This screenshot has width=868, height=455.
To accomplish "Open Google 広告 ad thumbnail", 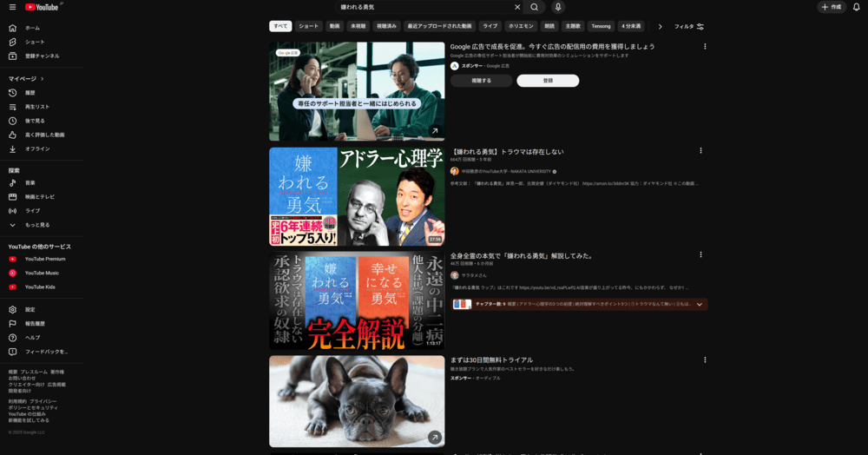I will click(357, 92).
